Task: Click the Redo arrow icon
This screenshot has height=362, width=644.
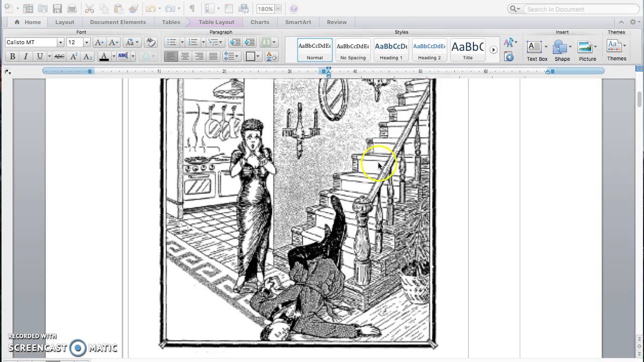Action: click(x=170, y=9)
